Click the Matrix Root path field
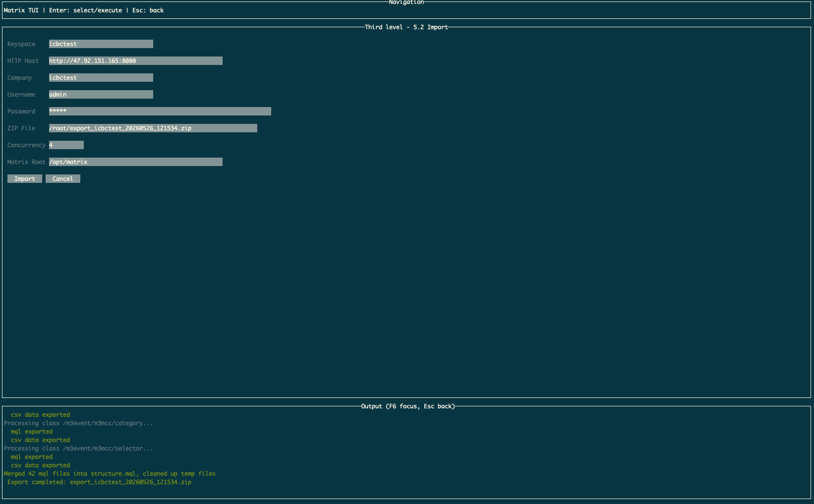814x504 pixels. click(136, 162)
